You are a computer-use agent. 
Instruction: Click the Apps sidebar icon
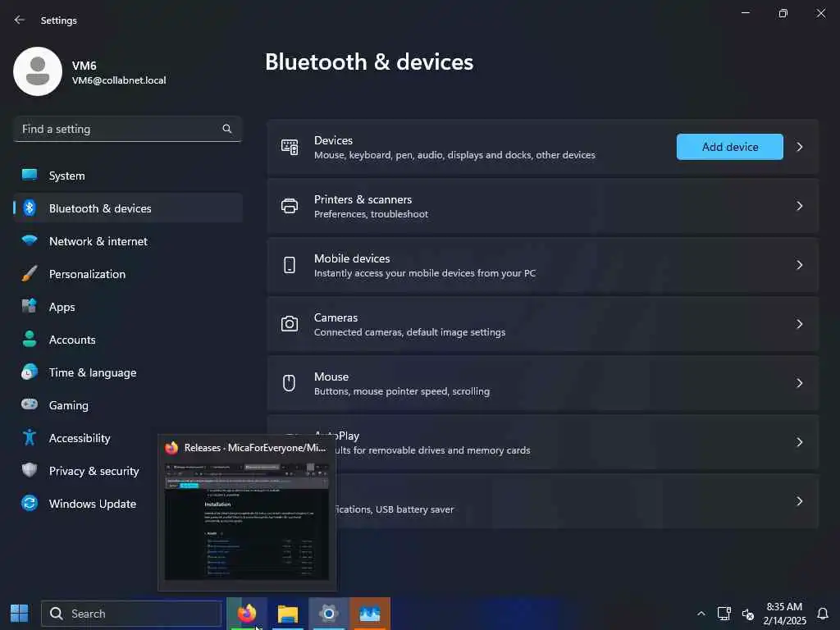(x=30, y=306)
